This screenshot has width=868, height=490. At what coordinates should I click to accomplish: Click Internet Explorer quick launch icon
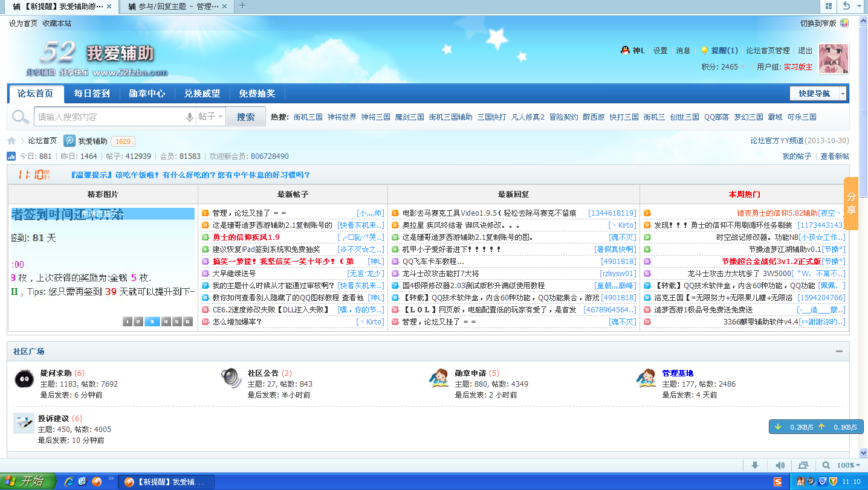point(69,482)
